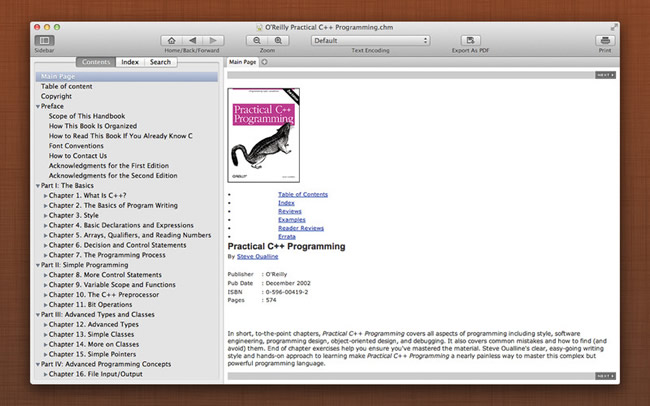Switch to the Search tab
Viewport: 650px width, 406px height.
tap(160, 62)
